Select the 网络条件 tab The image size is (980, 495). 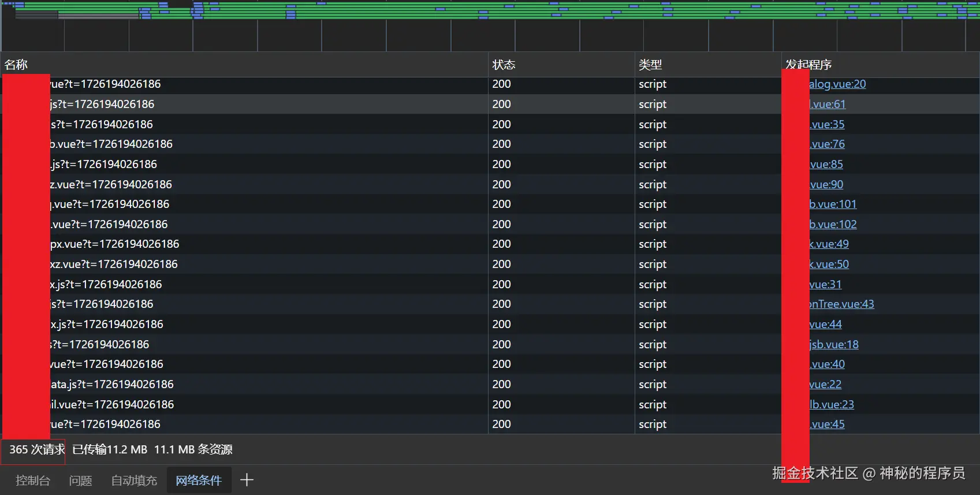[x=199, y=481]
